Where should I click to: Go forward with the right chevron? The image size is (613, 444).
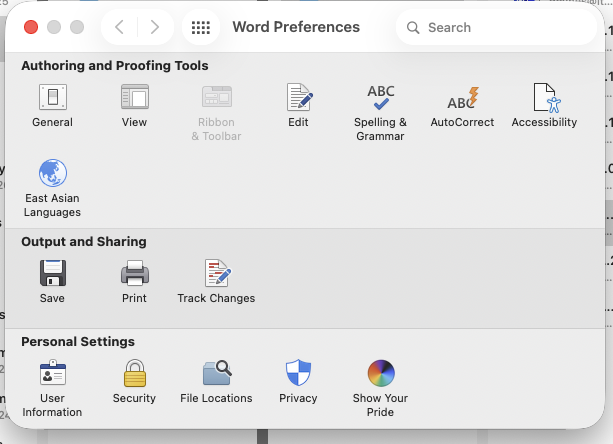pos(155,27)
